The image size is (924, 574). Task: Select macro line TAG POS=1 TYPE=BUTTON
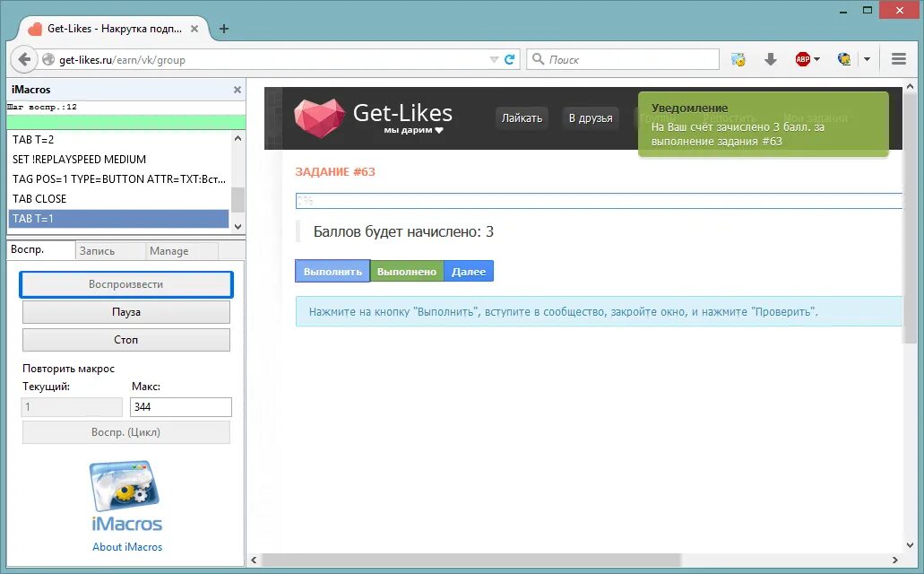click(118, 178)
